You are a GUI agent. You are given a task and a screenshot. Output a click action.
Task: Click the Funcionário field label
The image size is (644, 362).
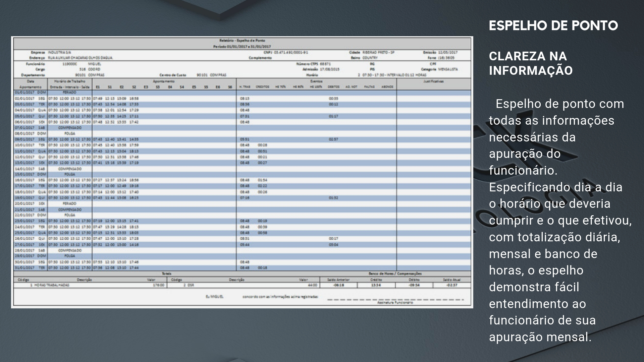(x=35, y=64)
